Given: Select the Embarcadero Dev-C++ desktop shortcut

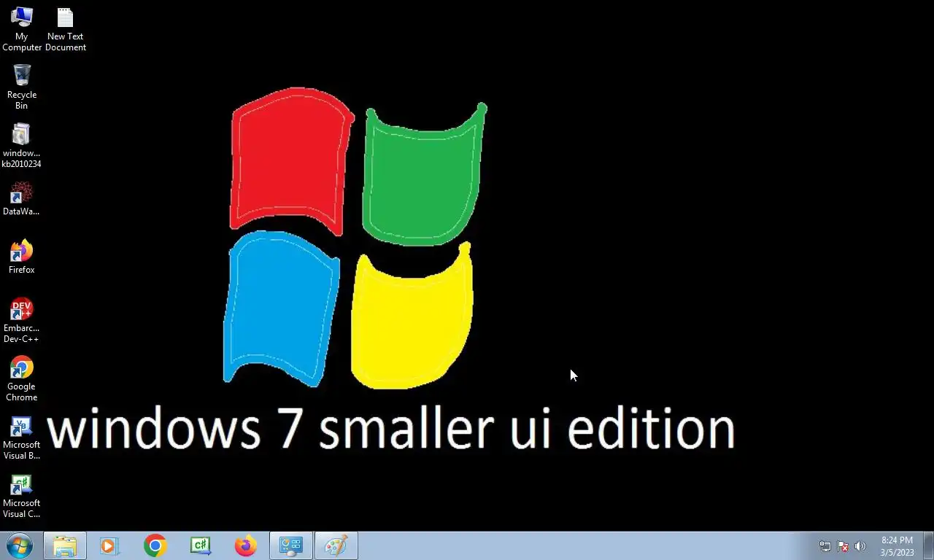Looking at the screenshot, I should [21, 321].
